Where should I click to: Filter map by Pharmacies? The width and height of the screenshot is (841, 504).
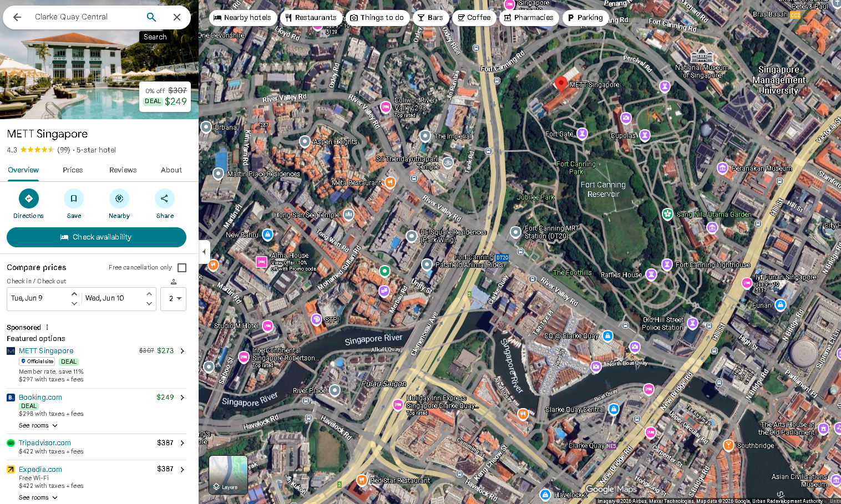(x=529, y=18)
